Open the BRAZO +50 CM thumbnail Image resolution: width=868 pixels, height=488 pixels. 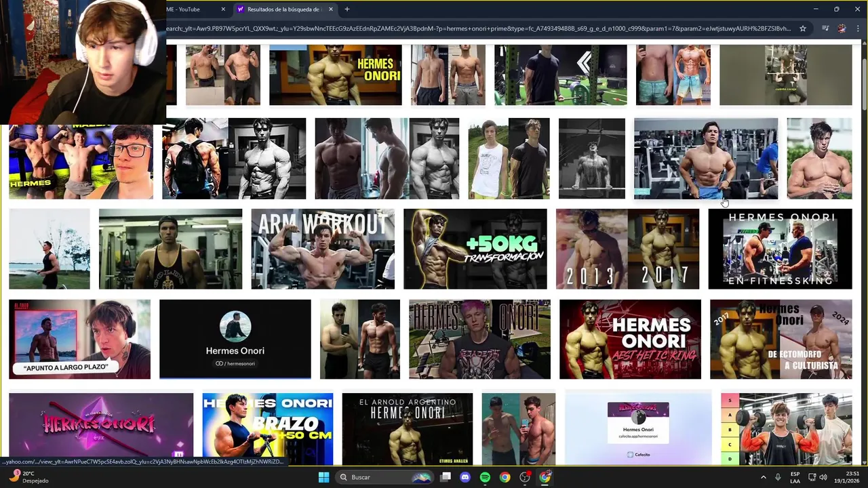coord(268,428)
